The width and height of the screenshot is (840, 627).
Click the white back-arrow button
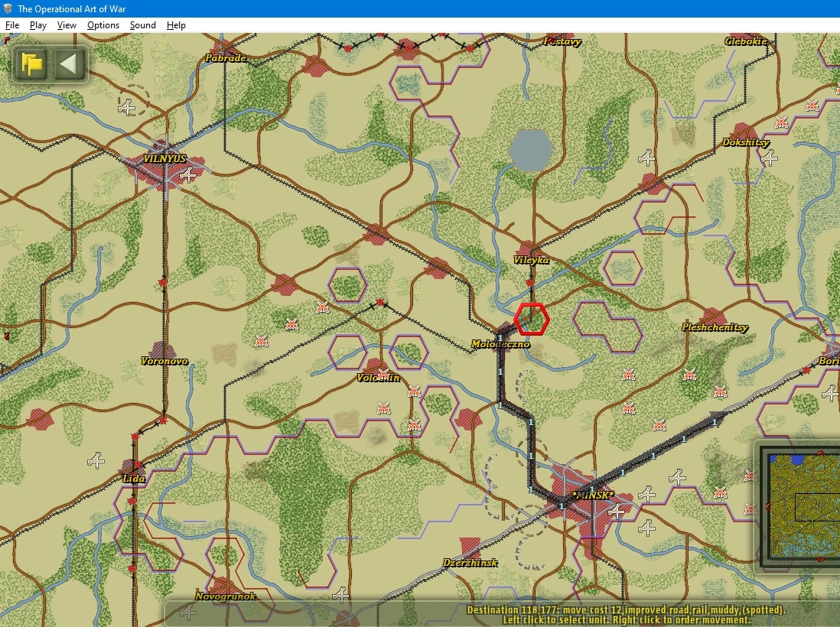coord(69,64)
